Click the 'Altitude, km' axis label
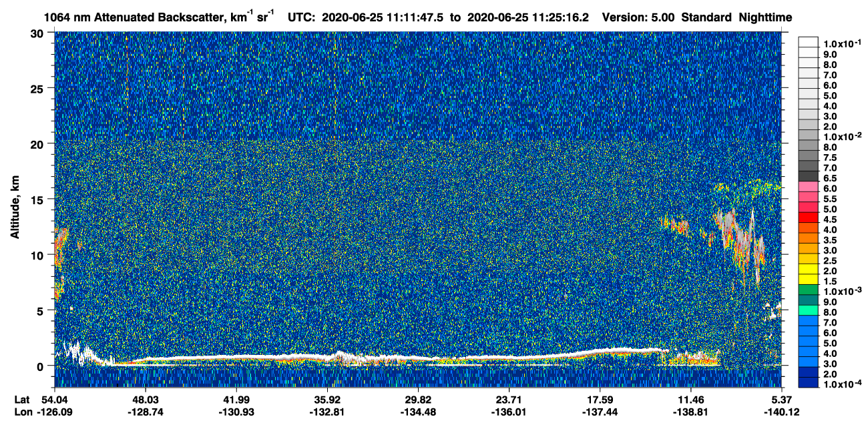This screenshot has height=445, width=868. click(15, 209)
